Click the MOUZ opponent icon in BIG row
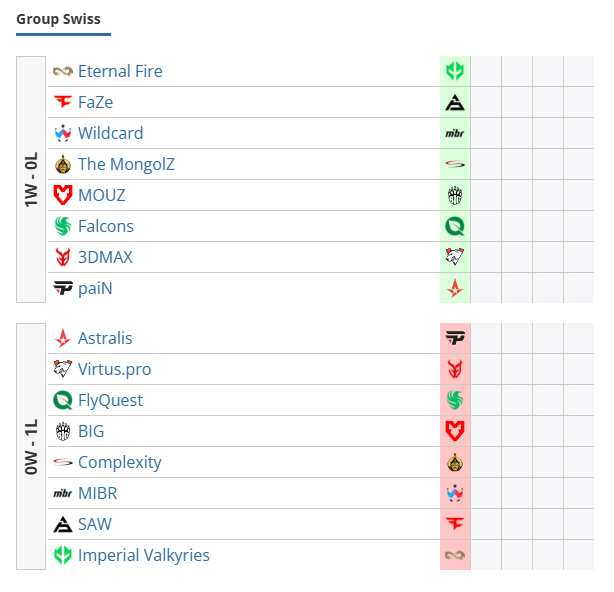The width and height of the screenshot is (614, 592). click(455, 431)
